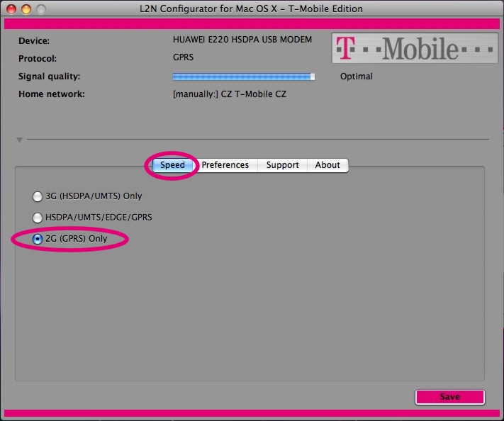Click the T-Mobile logo

(x=415, y=48)
